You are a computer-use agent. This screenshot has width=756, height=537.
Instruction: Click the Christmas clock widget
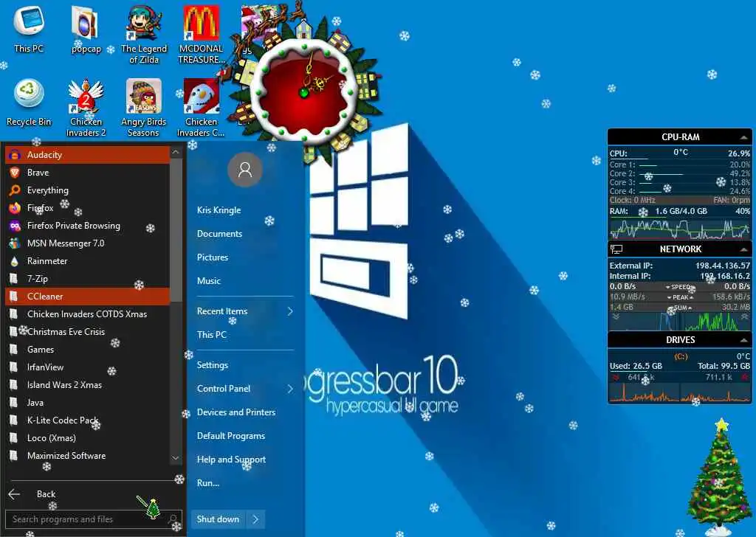pos(304,91)
